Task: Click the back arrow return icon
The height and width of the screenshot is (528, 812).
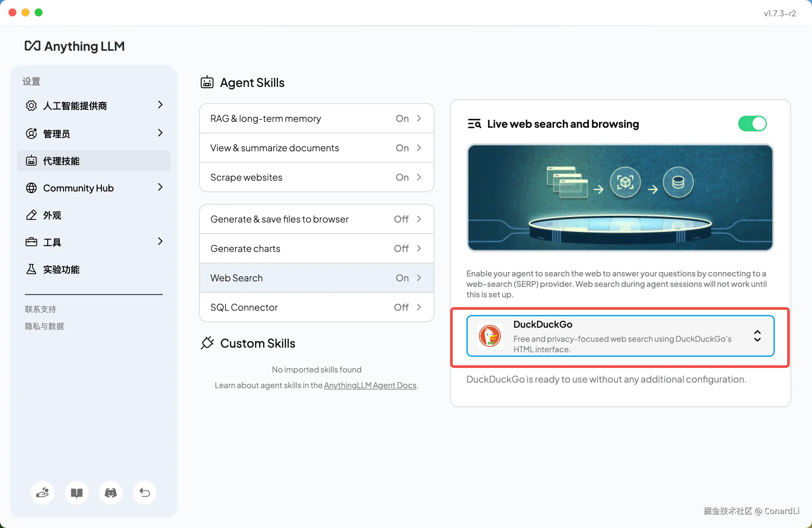Action: click(145, 492)
